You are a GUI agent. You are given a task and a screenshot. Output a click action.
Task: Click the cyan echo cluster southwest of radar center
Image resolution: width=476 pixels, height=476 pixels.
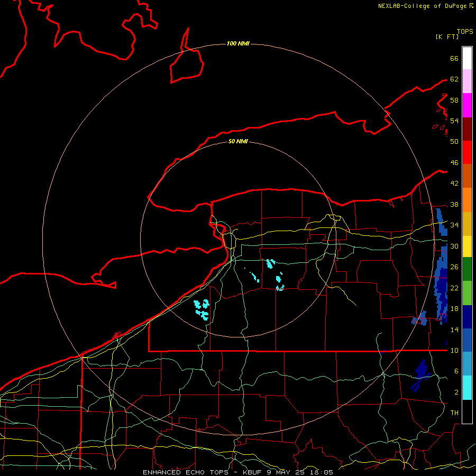pos(202,309)
